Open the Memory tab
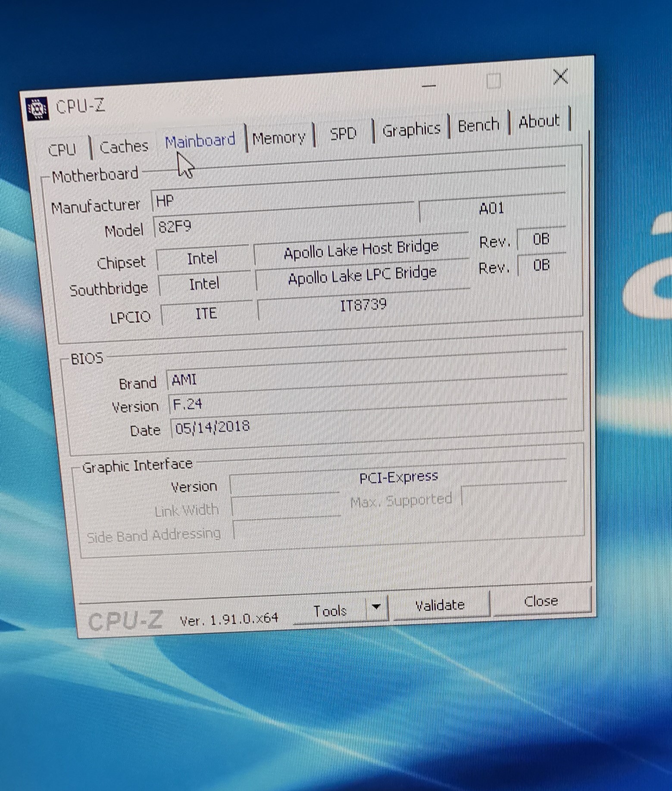Image resolution: width=672 pixels, height=791 pixels. (279, 138)
